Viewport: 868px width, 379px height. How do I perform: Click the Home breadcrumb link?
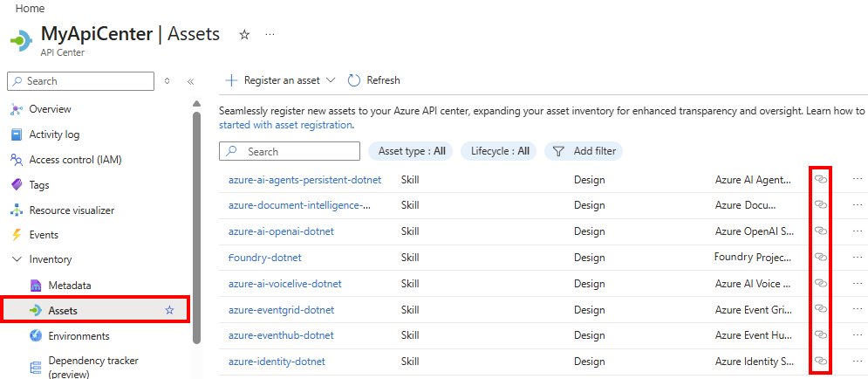pos(30,9)
